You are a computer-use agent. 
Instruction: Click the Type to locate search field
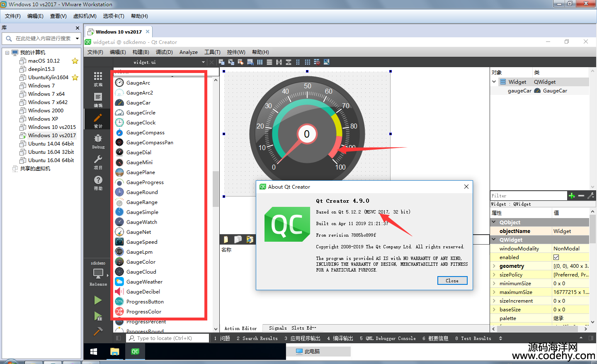pos(168,338)
